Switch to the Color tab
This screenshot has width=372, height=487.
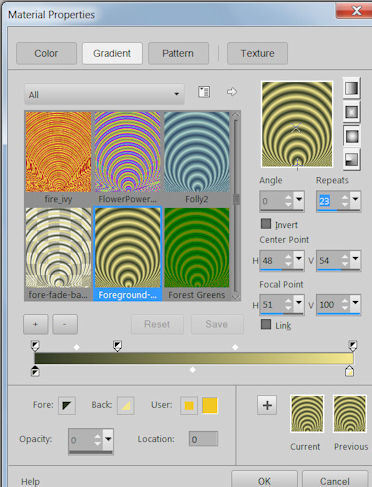click(46, 53)
